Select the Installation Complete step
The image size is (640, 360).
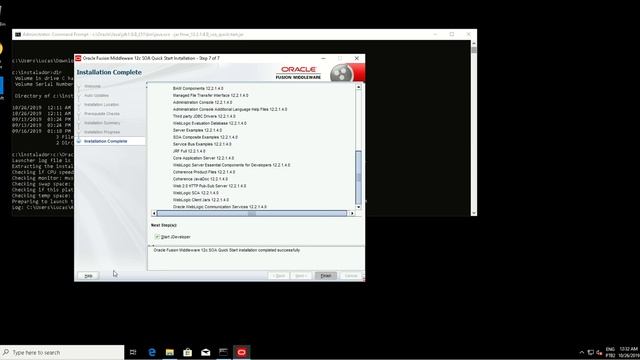106,141
